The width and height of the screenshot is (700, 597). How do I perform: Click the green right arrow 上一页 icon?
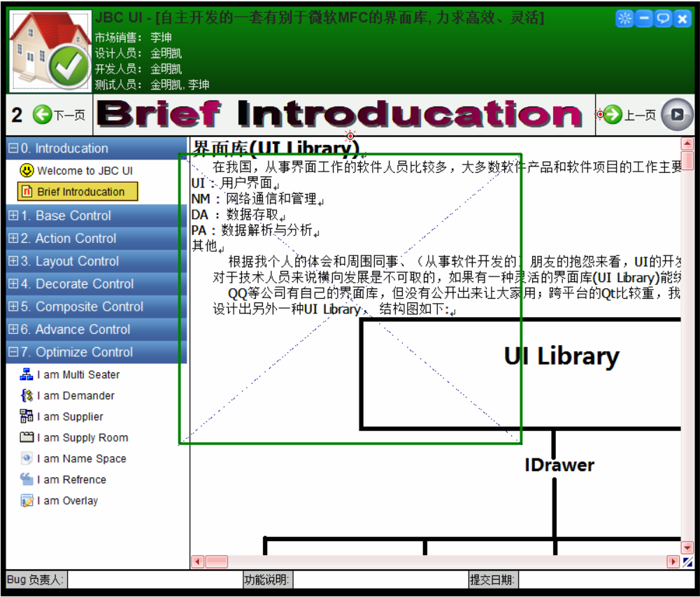613,115
